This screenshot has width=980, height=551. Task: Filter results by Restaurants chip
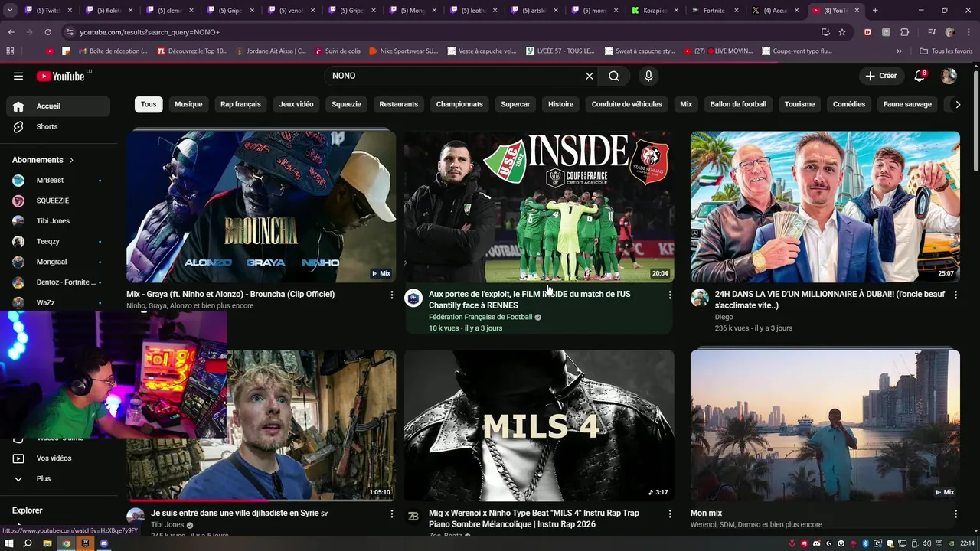[399, 104]
